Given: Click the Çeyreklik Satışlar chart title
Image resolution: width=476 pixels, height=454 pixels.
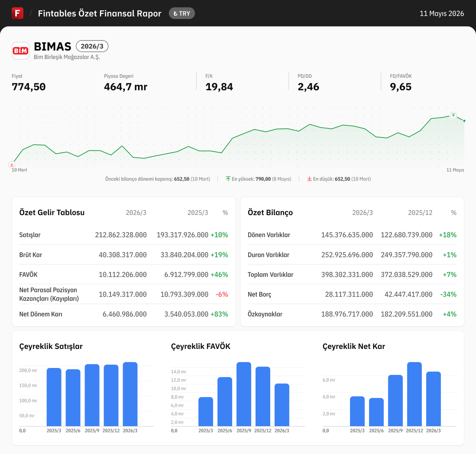Looking at the screenshot, I should (x=51, y=346).
